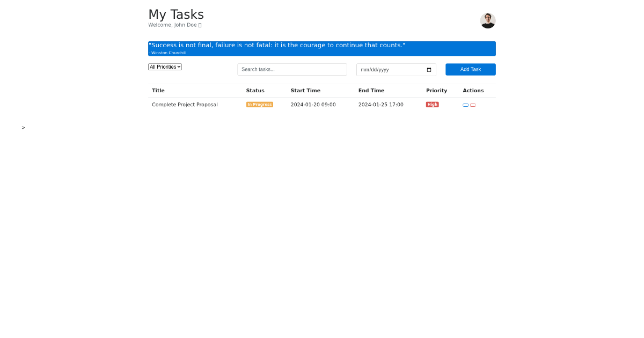This screenshot has height=338, width=644.
Task: Click the Winston Churchill quote banner
Action: click(x=321, y=48)
